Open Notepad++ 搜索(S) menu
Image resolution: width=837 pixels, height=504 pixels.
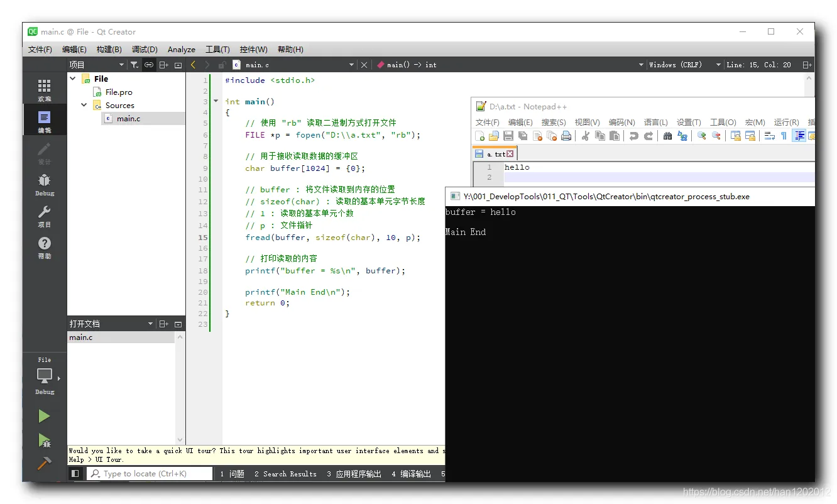554,123
